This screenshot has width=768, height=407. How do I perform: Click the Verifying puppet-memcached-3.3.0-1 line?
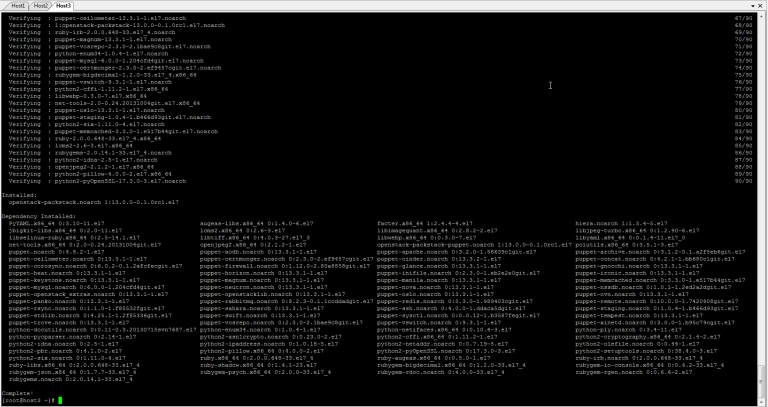pyautogui.click(x=113, y=131)
